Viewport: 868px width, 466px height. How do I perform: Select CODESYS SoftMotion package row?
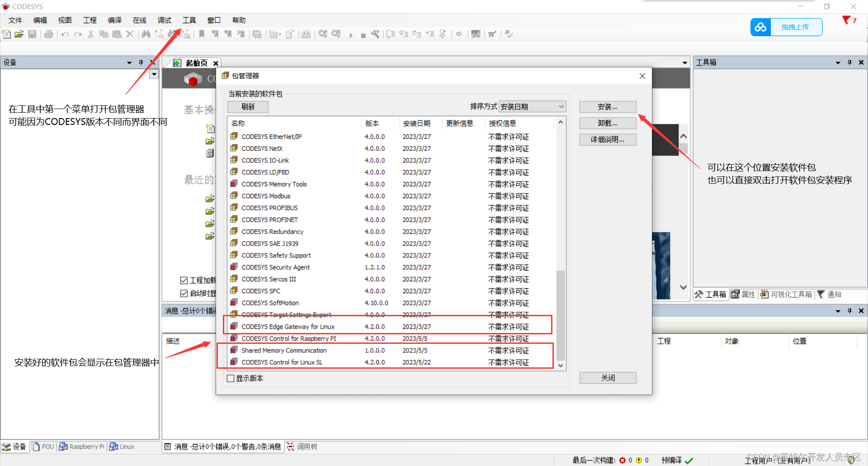point(391,303)
